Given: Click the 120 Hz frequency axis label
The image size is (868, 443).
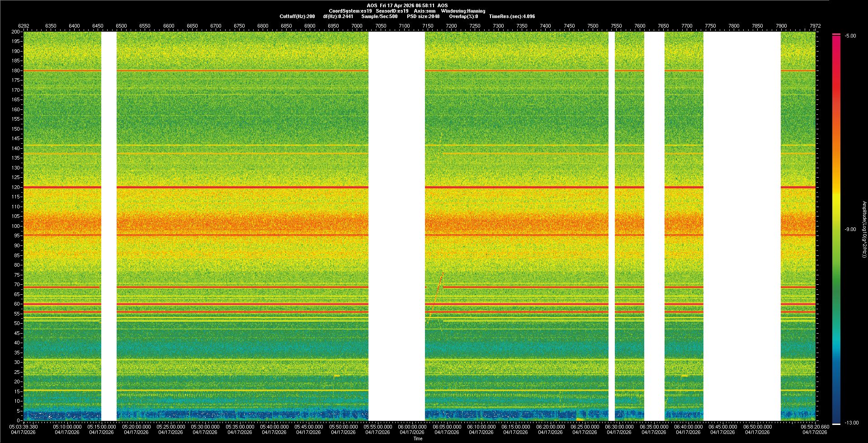Looking at the screenshot, I should tap(16, 187).
